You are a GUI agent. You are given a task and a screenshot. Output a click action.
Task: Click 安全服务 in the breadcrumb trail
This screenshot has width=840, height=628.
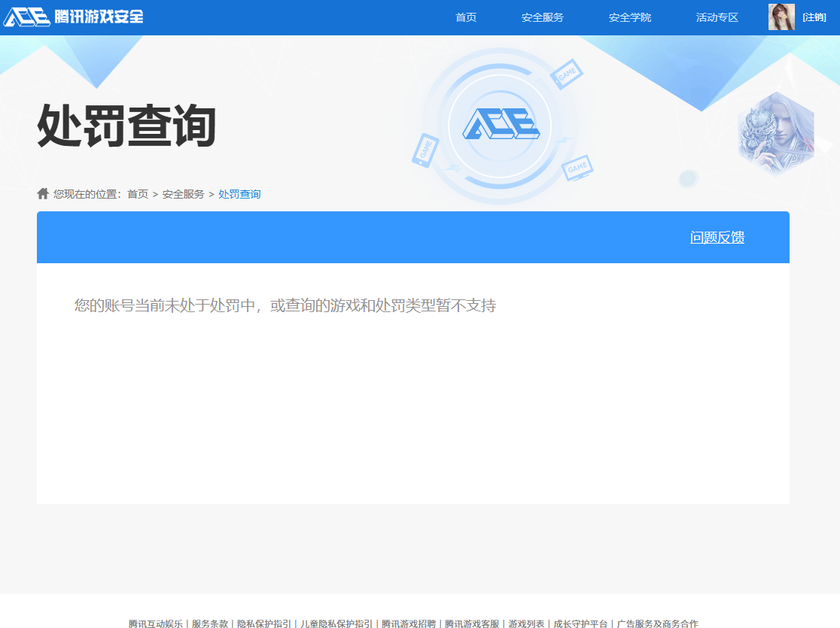[182, 193]
